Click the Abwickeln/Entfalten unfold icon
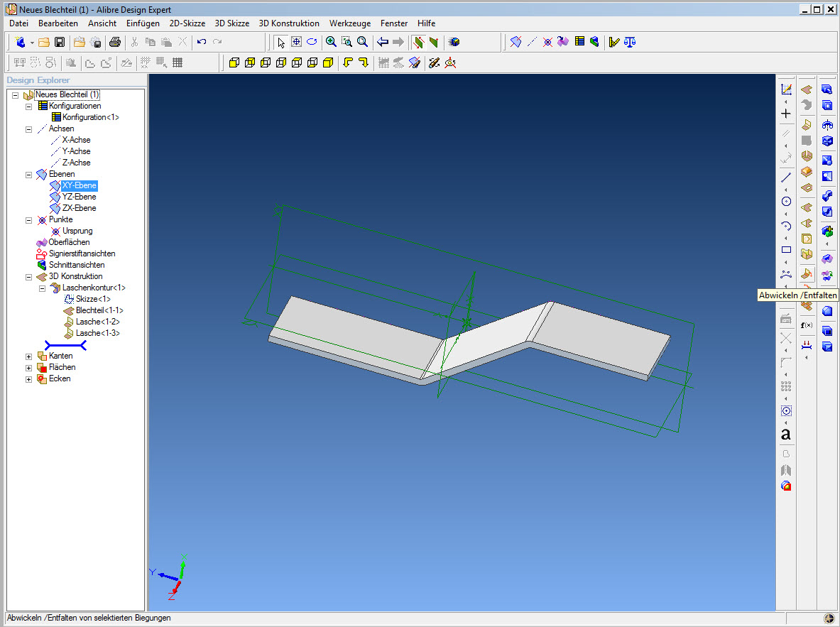The width and height of the screenshot is (840, 627). [x=806, y=274]
